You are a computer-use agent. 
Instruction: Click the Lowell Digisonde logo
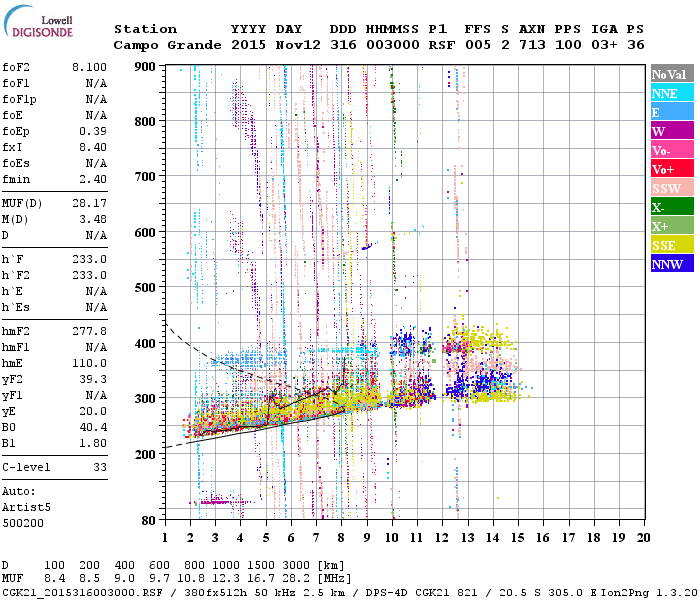tap(38, 22)
